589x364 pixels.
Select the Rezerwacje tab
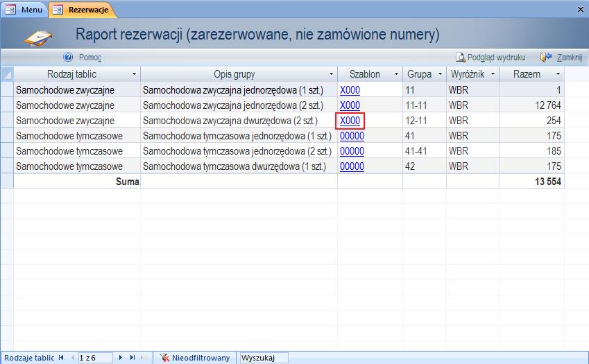[x=81, y=10]
